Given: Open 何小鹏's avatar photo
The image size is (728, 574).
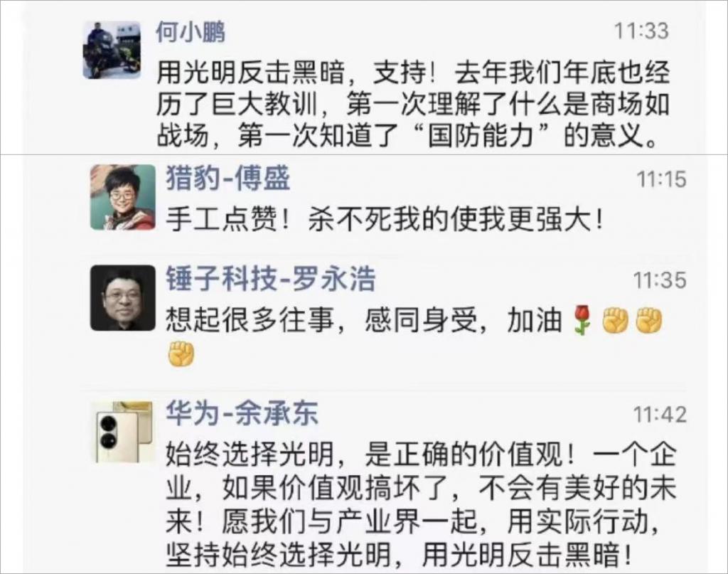Looking at the screenshot, I should (112, 50).
